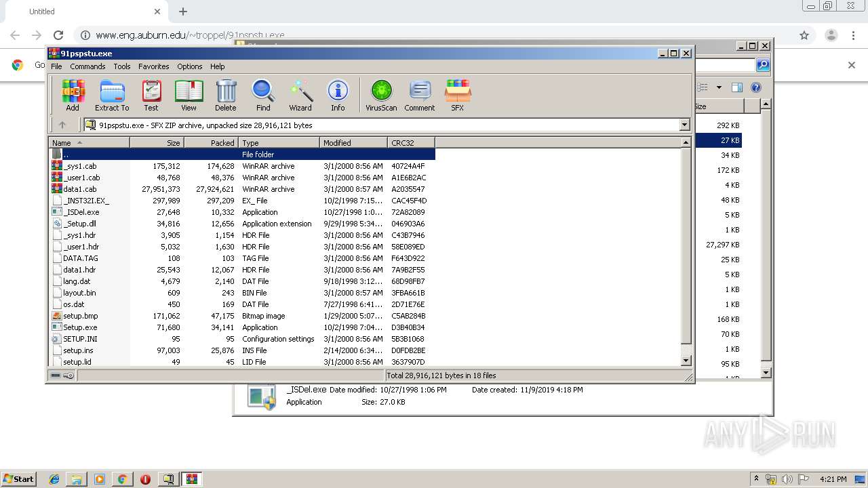Screen dimensions: 868x488
Task: Open the Explorer view options dropdown arrow
Action: pos(719,87)
